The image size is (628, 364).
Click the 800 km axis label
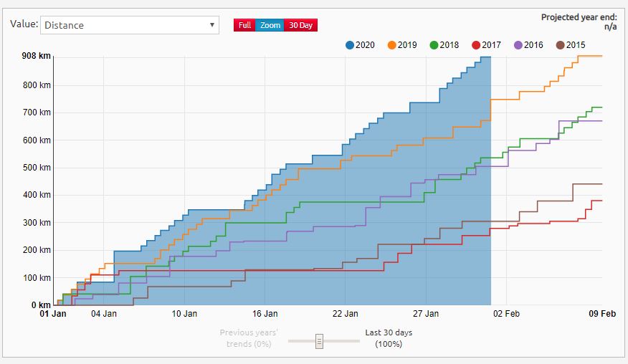point(37,85)
